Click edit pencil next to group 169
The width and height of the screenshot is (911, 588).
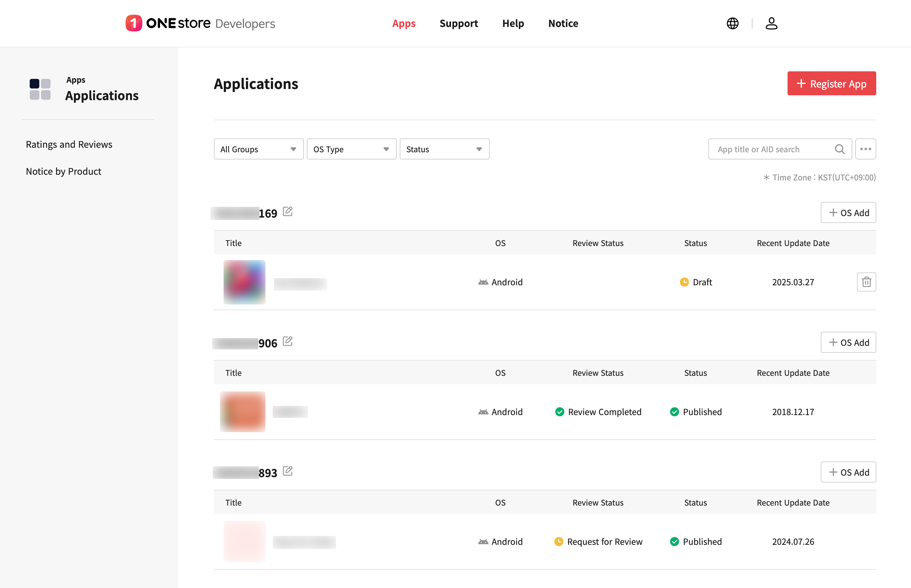pos(287,212)
